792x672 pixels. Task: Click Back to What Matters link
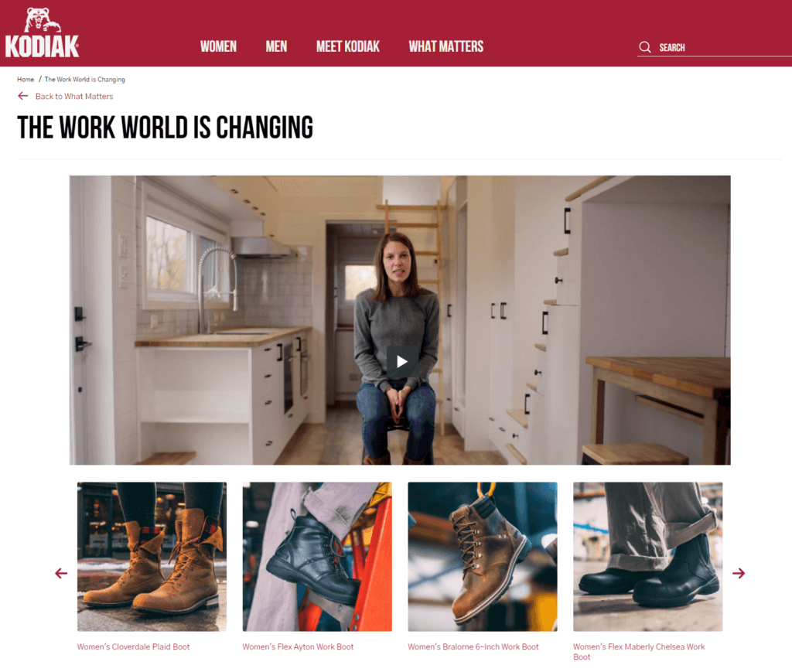[74, 97]
